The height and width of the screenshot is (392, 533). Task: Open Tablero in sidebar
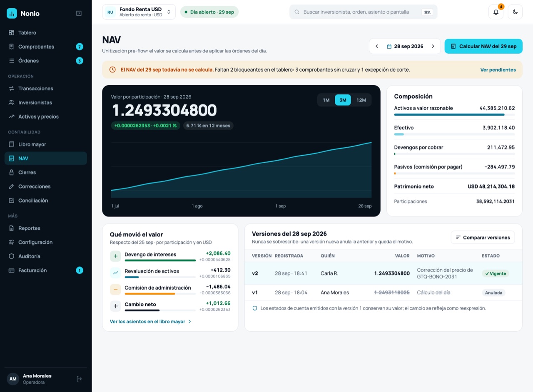(x=46, y=32)
